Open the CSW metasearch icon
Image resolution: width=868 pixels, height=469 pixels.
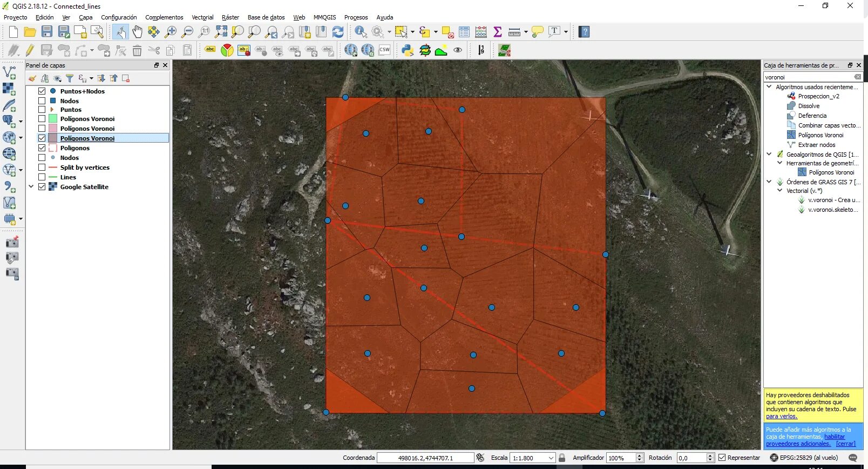(384, 50)
